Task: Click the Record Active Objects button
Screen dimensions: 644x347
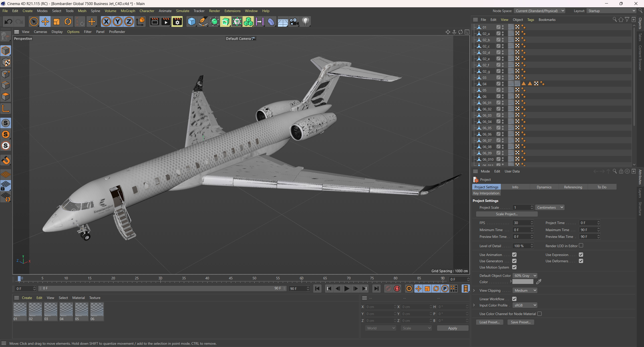Action: 388,289
